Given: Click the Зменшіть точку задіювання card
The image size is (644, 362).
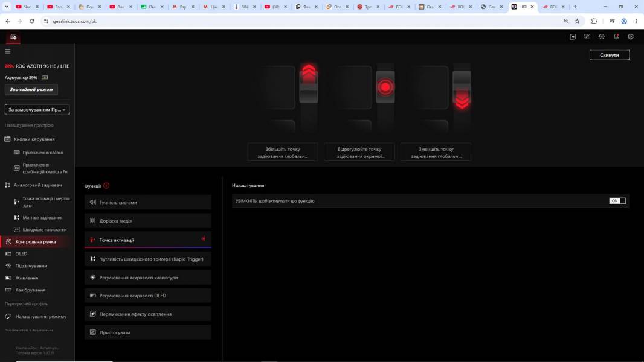Looking at the screenshot, I should (436, 152).
